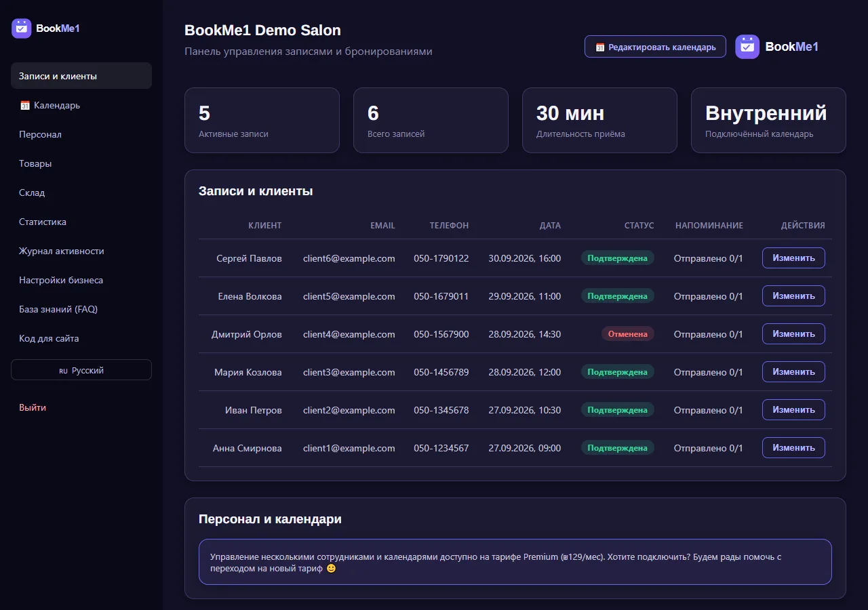Viewport: 868px width, 610px height.
Task: Click Изменить for Иван Петров
Action: (x=793, y=410)
